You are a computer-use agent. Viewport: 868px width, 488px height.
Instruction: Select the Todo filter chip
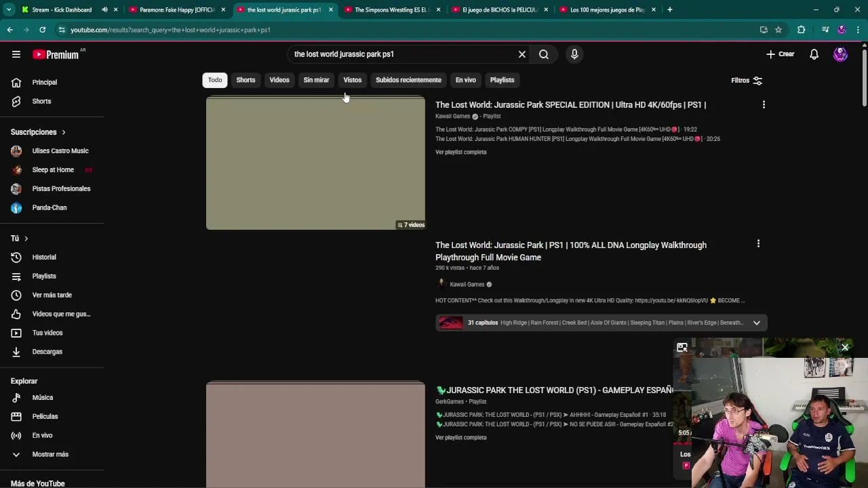pyautogui.click(x=215, y=80)
